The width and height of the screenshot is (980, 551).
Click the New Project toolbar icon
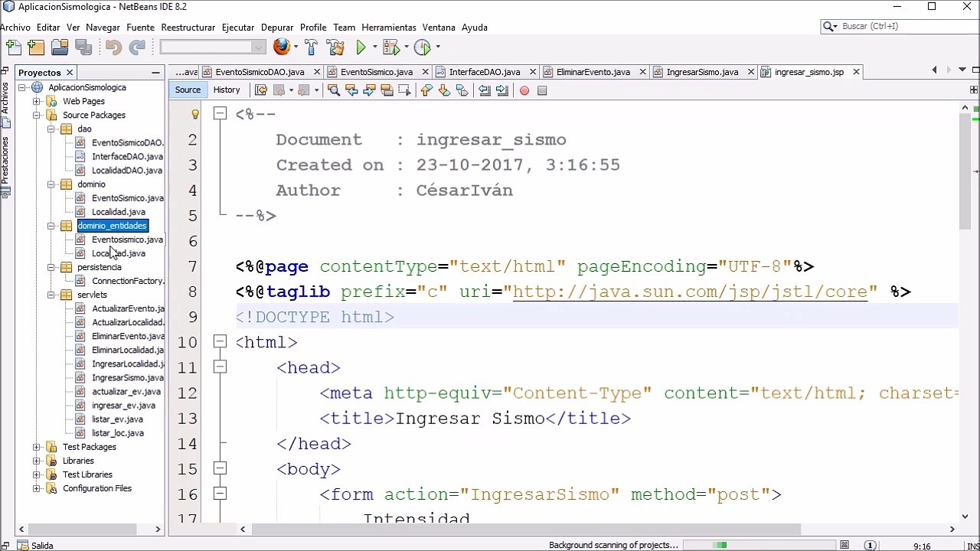pyautogui.click(x=36, y=47)
